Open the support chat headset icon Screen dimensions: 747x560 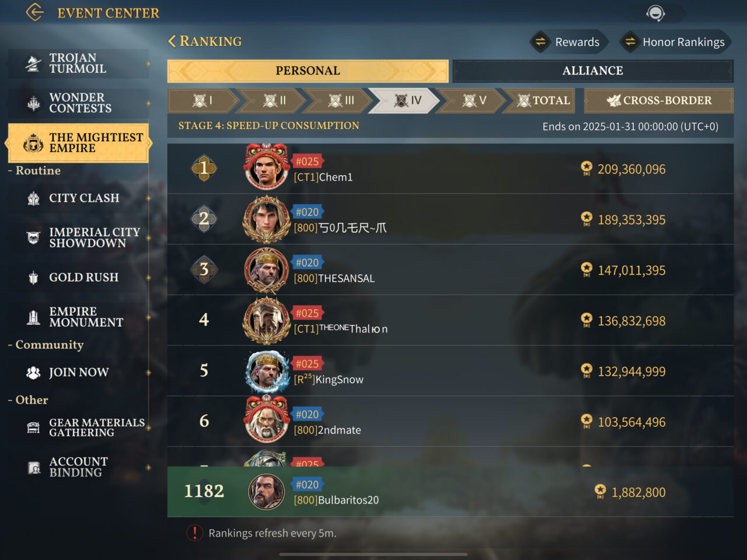pyautogui.click(x=655, y=13)
